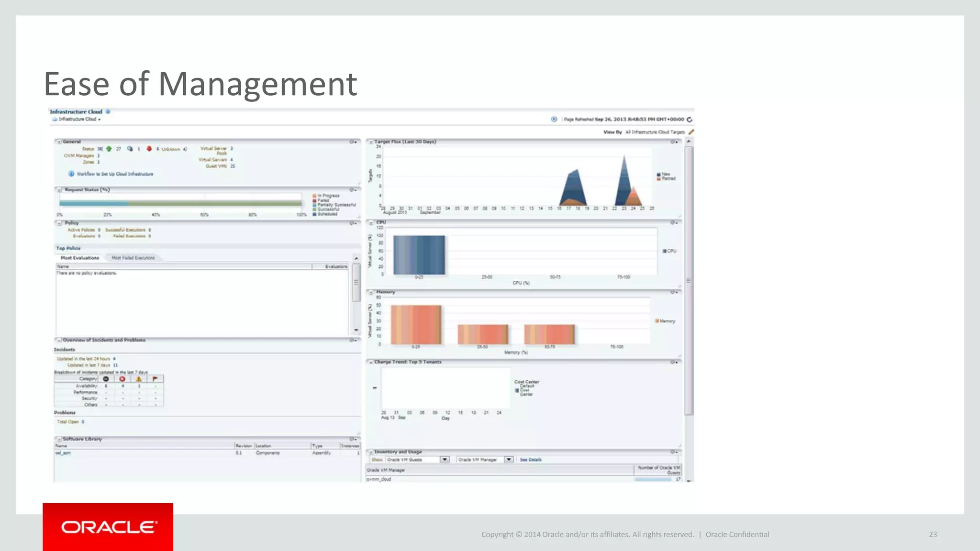
Task: Click the Top Policies table scroll-up arrow
Action: coord(356,258)
